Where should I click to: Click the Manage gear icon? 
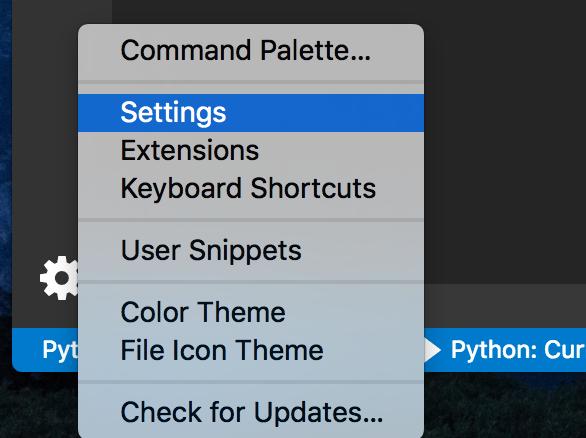click(x=60, y=278)
